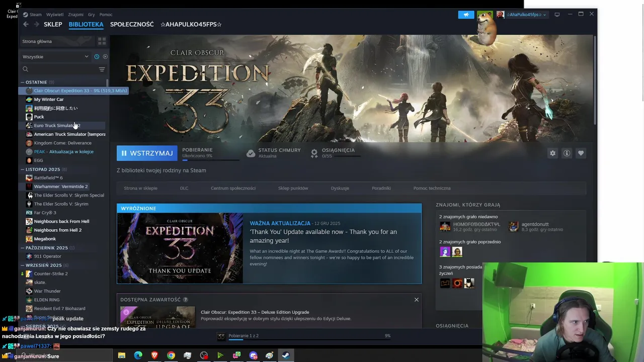Show game info icon
Screen dimensions: 644x362
point(567,153)
